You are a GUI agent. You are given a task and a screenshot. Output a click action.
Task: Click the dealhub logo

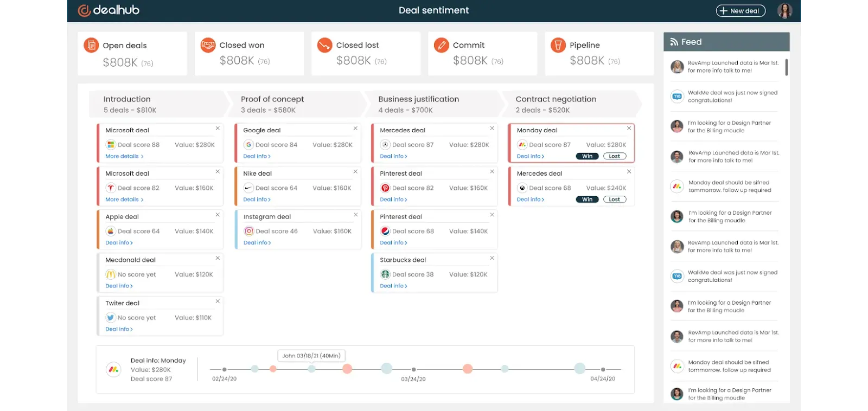[x=108, y=10]
